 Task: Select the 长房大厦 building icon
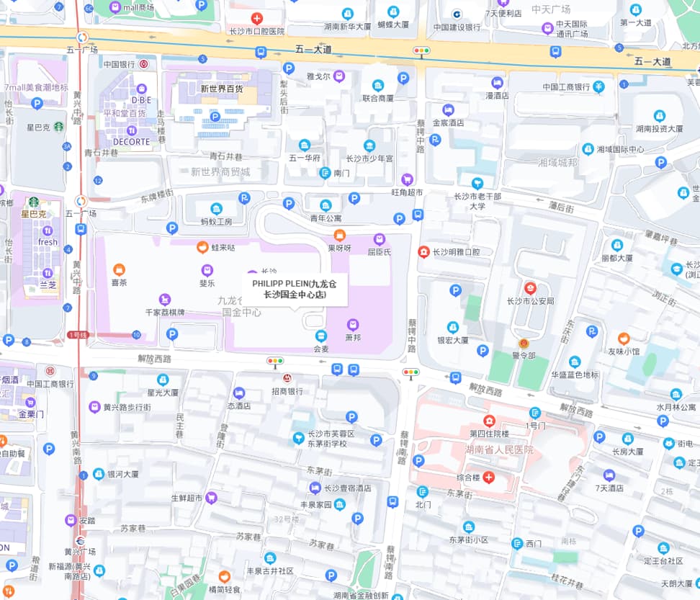click(x=628, y=439)
